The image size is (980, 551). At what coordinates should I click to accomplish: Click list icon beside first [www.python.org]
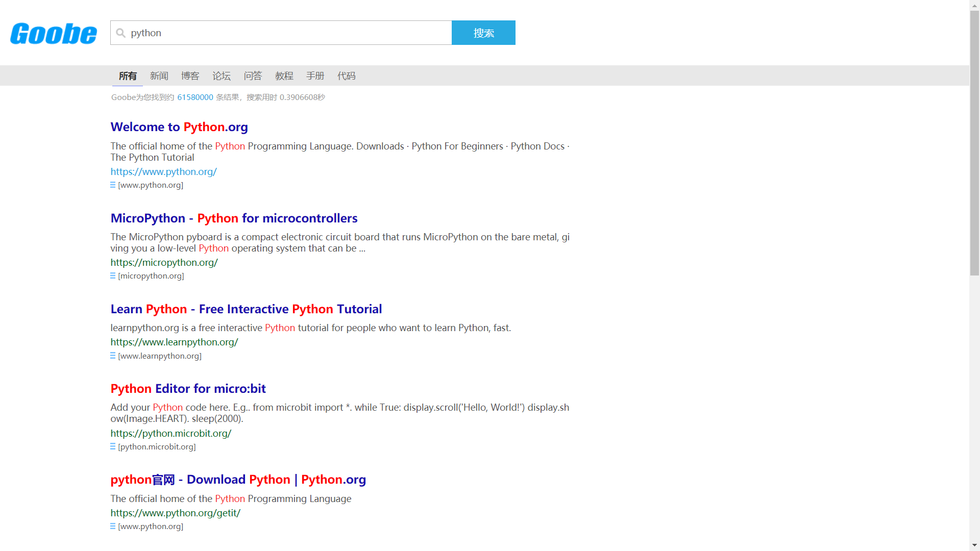click(x=113, y=185)
